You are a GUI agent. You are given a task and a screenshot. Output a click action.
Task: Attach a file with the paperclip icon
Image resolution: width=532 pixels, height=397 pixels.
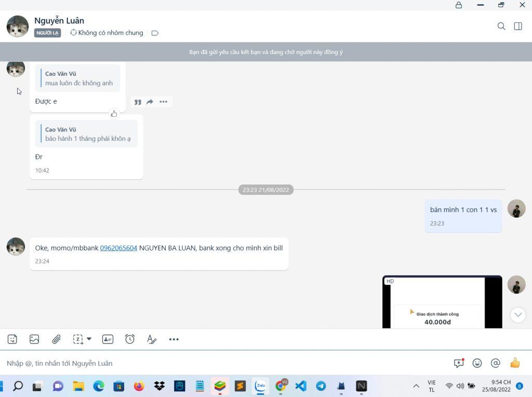tap(56, 339)
